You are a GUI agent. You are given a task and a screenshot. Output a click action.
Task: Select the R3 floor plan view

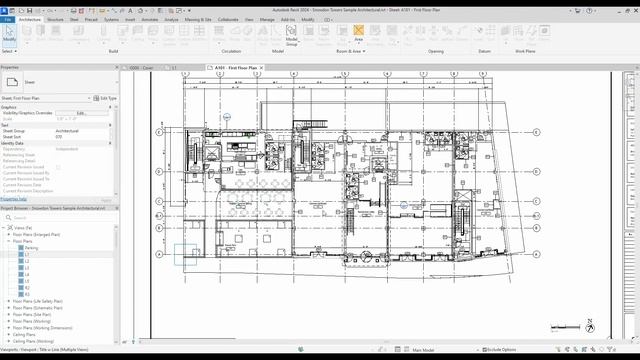(x=27, y=294)
